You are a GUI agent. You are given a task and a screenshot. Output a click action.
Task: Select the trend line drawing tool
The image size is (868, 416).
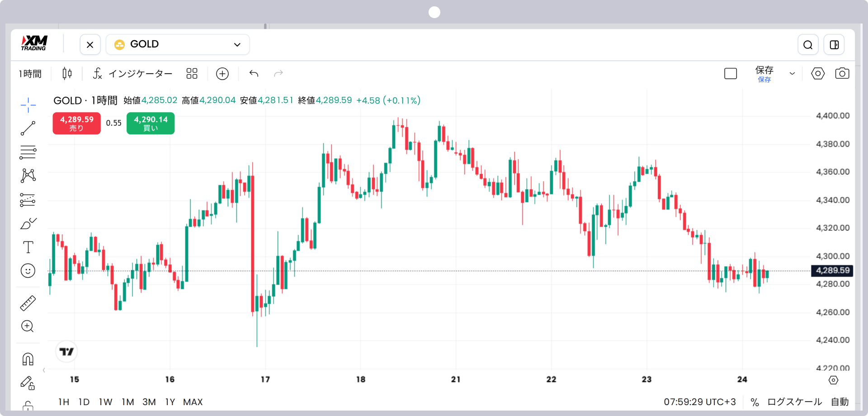point(28,128)
